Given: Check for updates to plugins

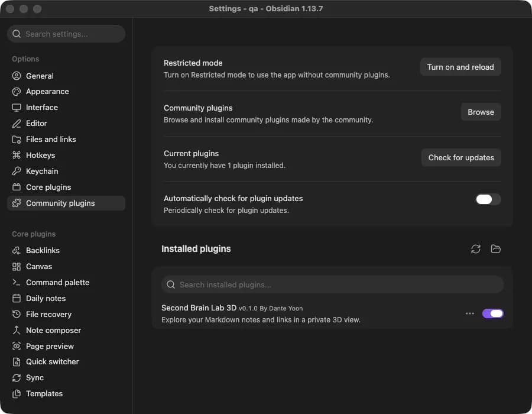Looking at the screenshot, I should point(461,157).
